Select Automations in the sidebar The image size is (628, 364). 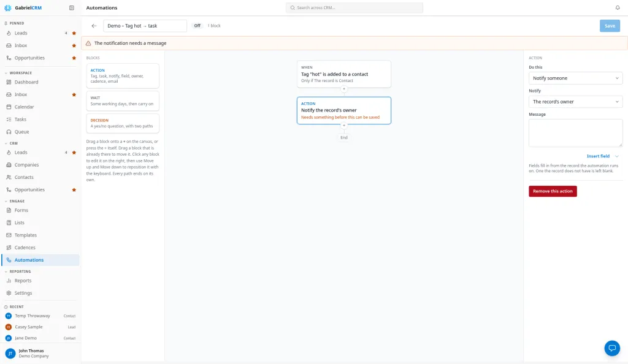pos(40,260)
